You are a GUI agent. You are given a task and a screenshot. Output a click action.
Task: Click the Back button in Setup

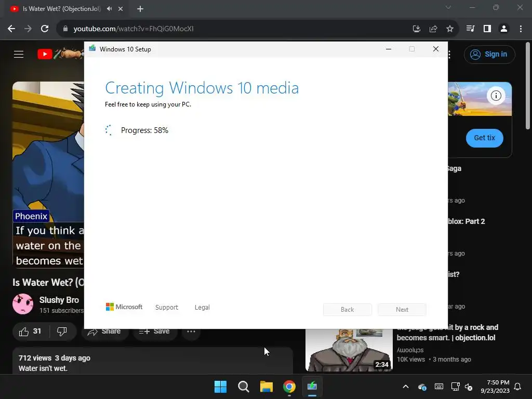[x=348, y=310]
